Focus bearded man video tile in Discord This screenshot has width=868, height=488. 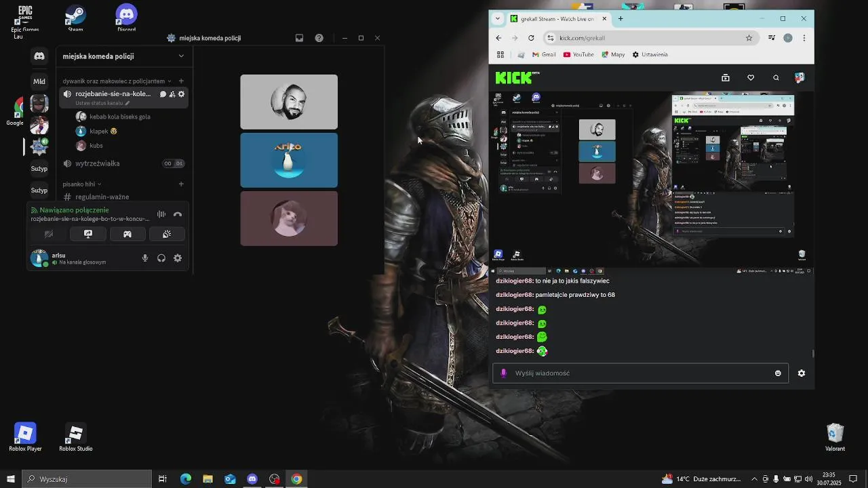pyautogui.click(x=289, y=102)
